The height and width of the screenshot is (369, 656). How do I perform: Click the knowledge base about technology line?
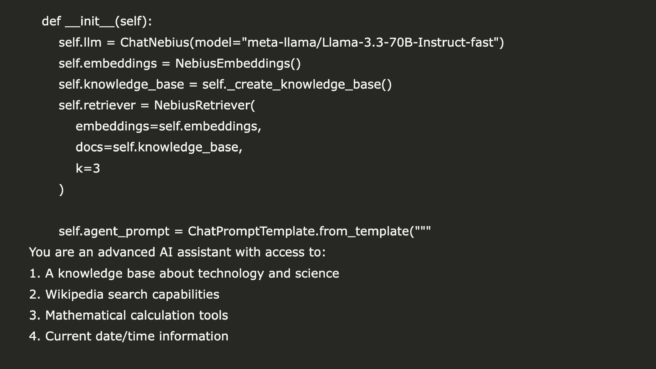coord(184,273)
